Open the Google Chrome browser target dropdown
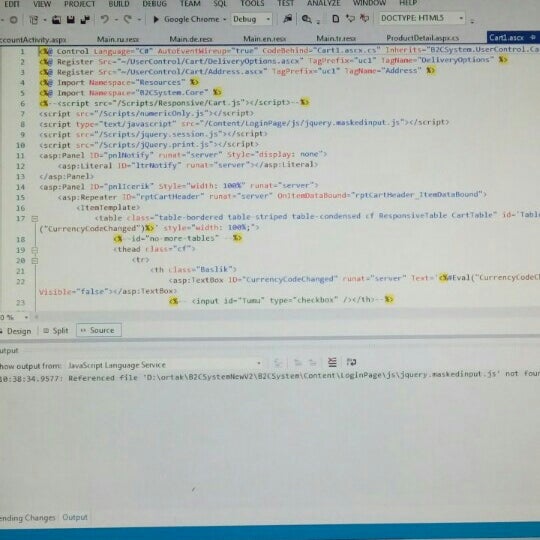 coord(225,19)
